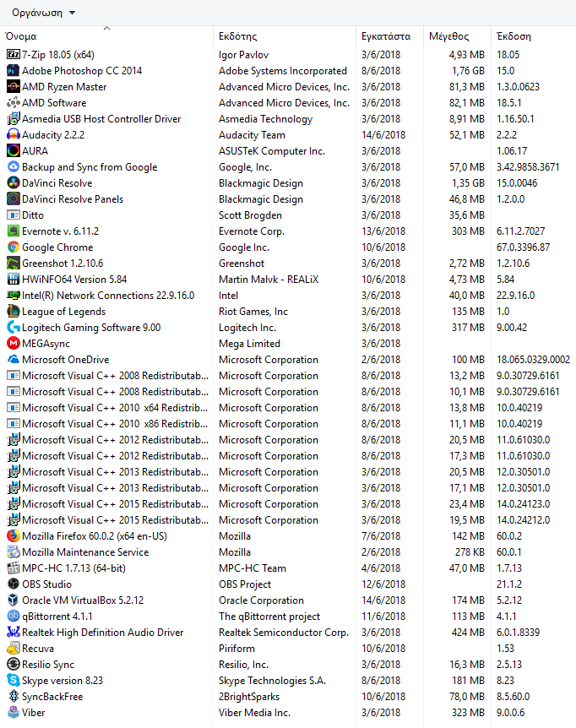Click the Mozilla Firefox icon
The height and width of the screenshot is (728, 576).
tap(14, 536)
